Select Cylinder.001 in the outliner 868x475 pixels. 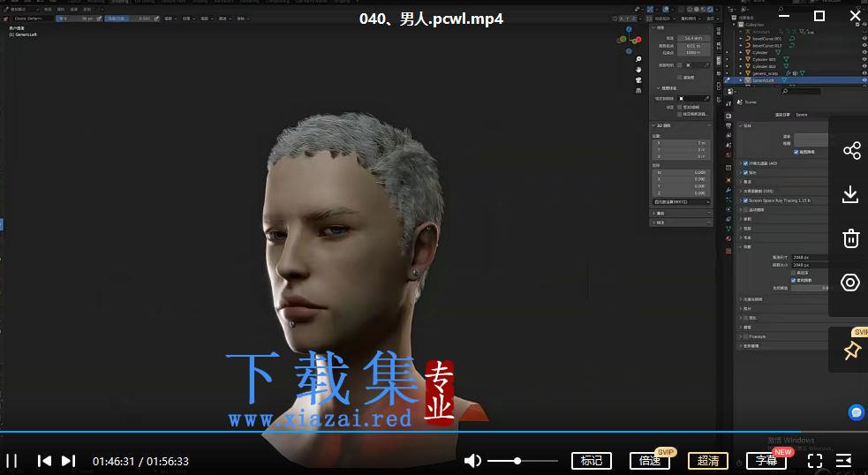coord(764,59)
